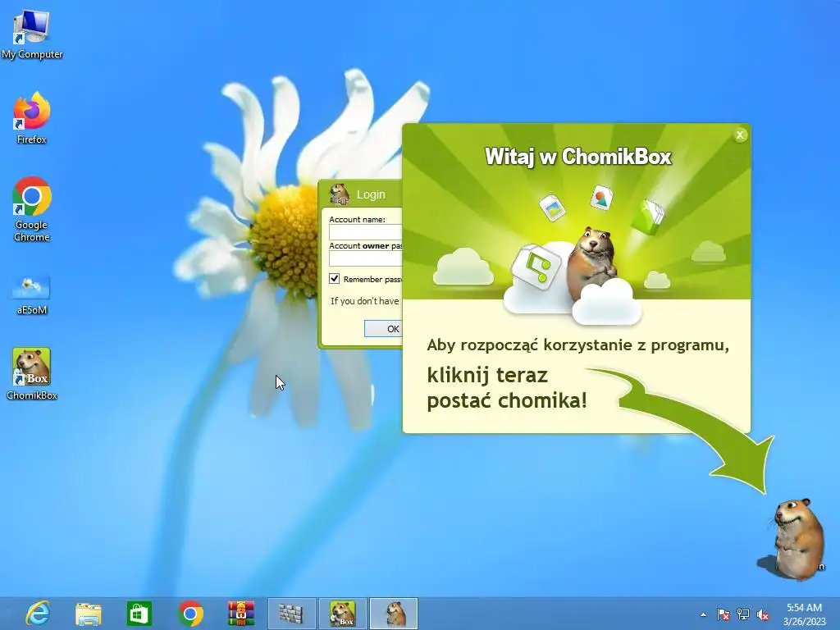The height and width of the screenshot is (630, 840).
Task: Focus the Account owner password field
Action: 365,258
